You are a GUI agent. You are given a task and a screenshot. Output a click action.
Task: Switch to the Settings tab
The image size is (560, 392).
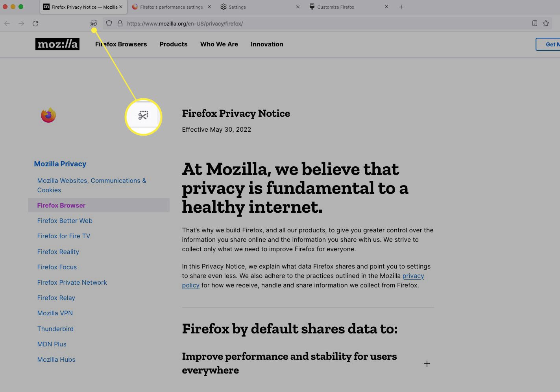tap(260, 7)
